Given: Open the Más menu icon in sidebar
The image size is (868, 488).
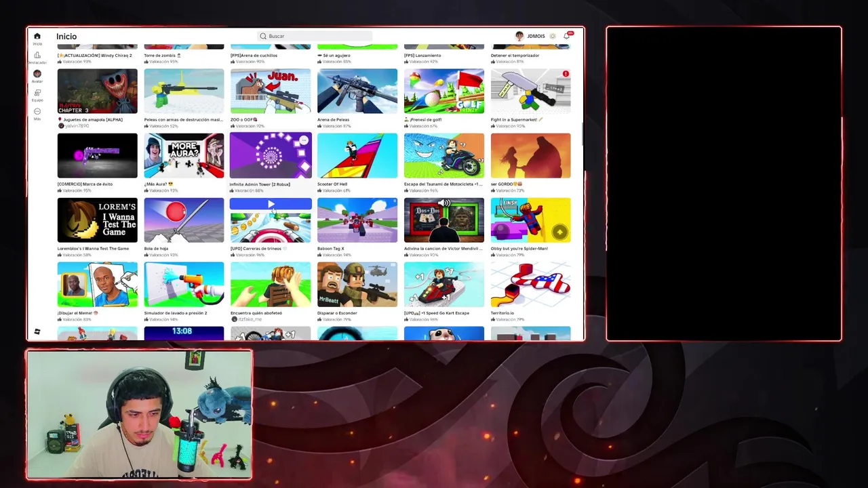Looking at the screenshot, I should (37, 111).
